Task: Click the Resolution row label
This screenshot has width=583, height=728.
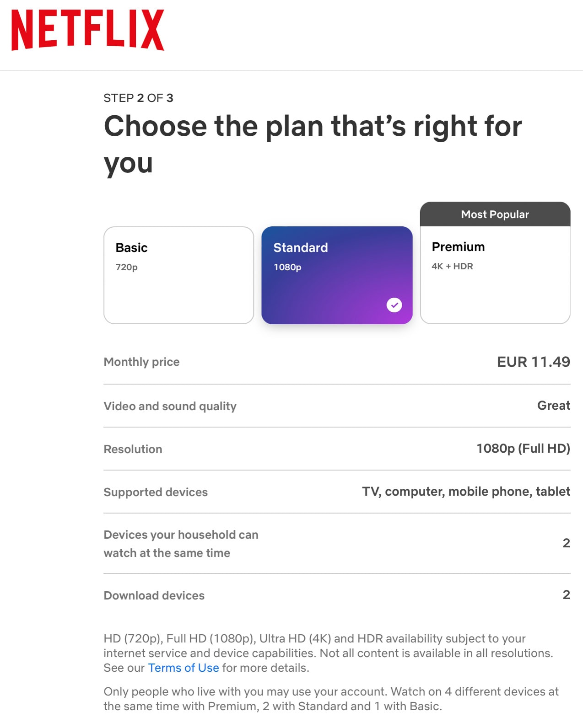Action: tap(133, 449)
